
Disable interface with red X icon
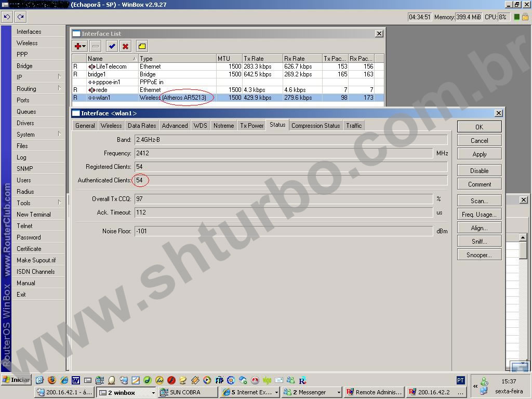(x=125, y=46)
